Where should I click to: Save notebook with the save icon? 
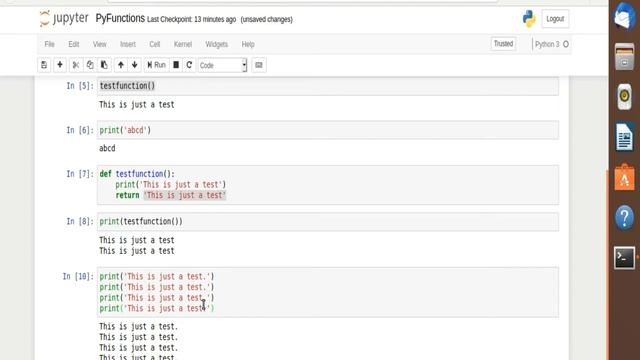click(44, 65)
